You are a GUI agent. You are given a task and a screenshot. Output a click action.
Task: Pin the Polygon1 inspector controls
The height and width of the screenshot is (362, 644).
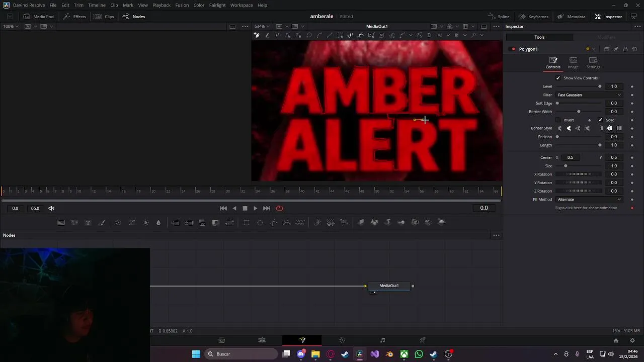click(616, 49)
